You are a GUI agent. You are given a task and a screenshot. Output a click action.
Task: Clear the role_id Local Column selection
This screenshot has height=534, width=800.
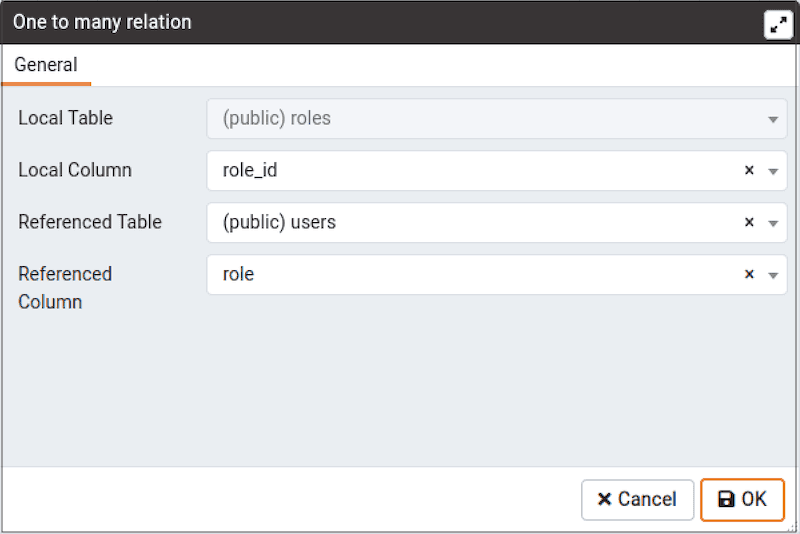749,171
